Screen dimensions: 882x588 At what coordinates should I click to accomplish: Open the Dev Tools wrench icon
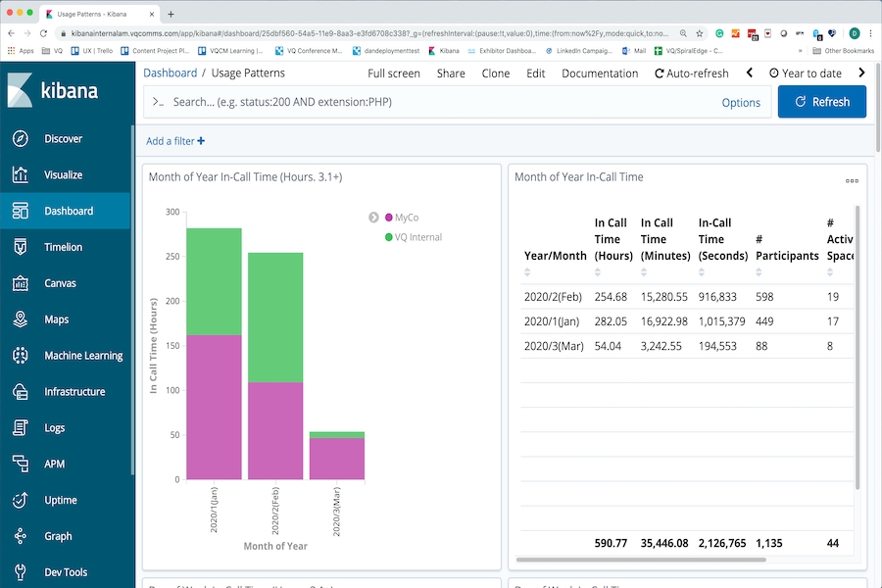[21, 572]
